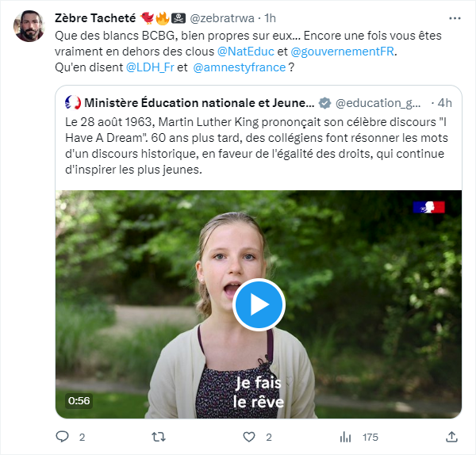Open the @amnestyfrance mention link
This screenshot has width=476, height=455.
pos(240,67)
